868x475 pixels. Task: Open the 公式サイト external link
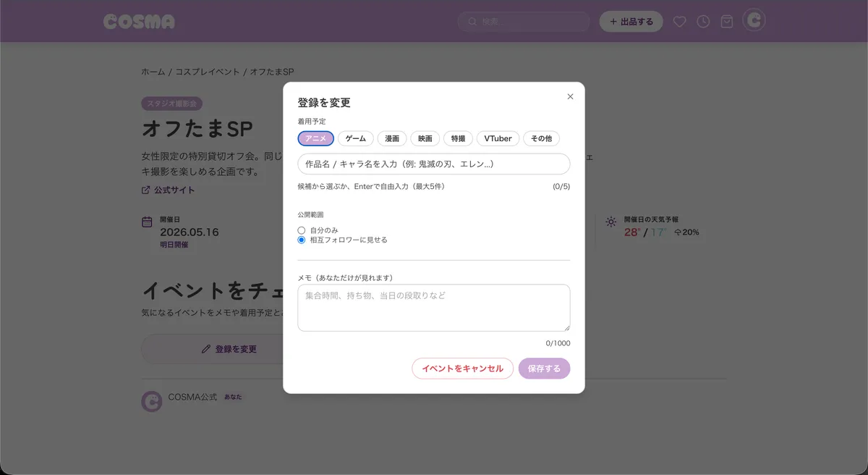coord(168,190)
